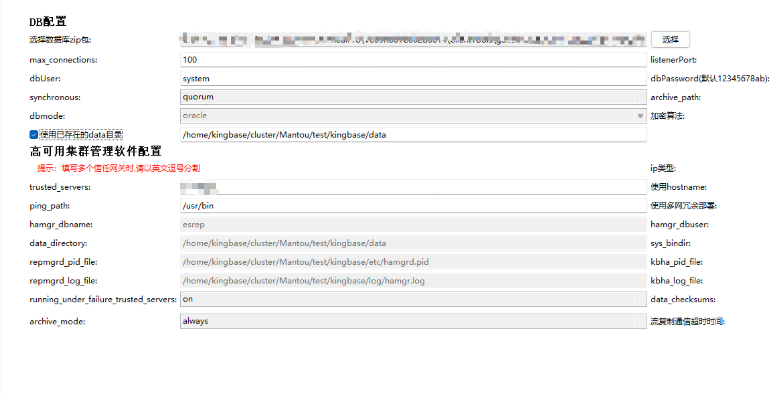Click the synchronous label
769x395 pixels.
click(x=55, y=97)
